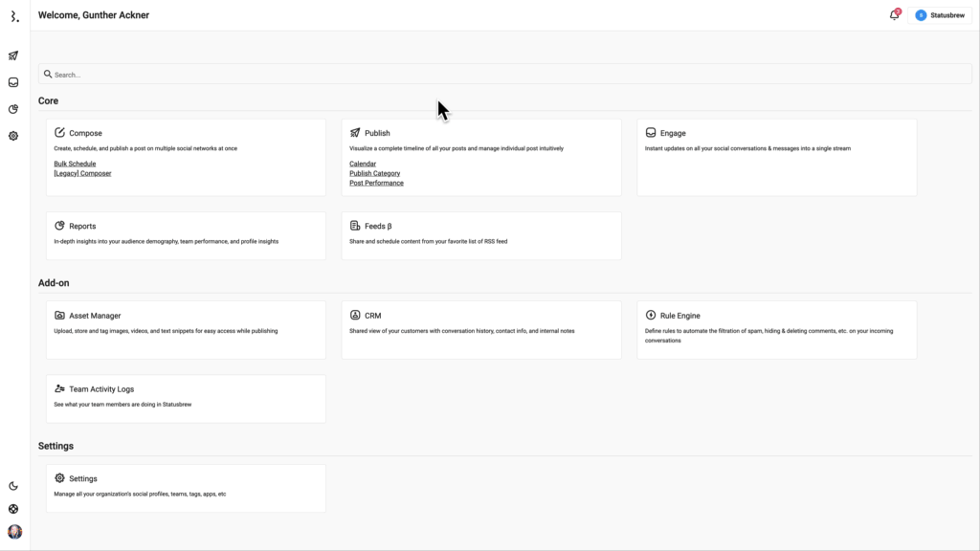Open the Team Activity Logs card
Image resolution: width=980 pixels, height=551 pixels.
click(x=186, y=398)
